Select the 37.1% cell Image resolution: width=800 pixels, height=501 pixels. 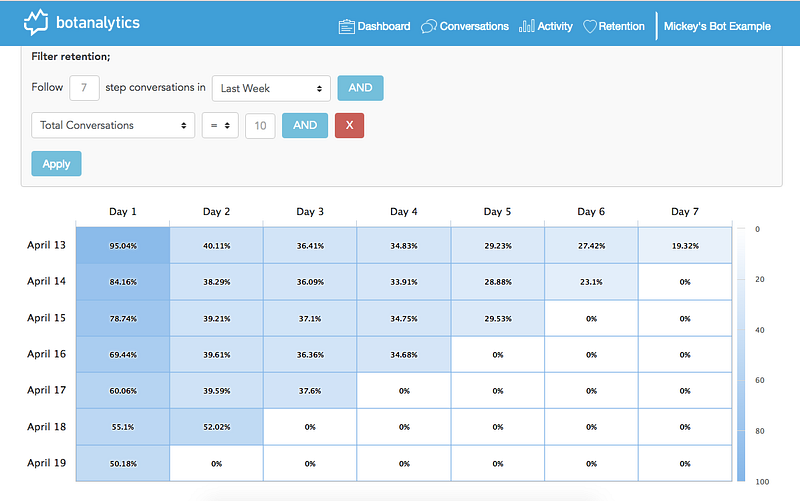click(x=310, y=318)
